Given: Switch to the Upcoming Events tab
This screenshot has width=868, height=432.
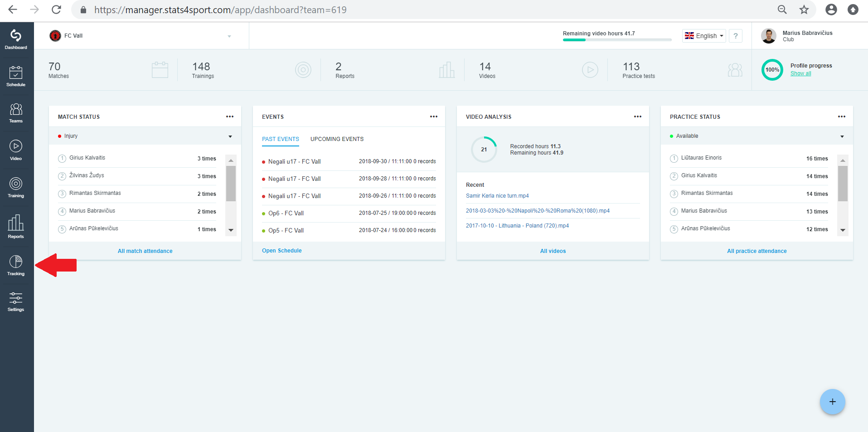Looking at the screenshot, I should [x=337, y=139].
